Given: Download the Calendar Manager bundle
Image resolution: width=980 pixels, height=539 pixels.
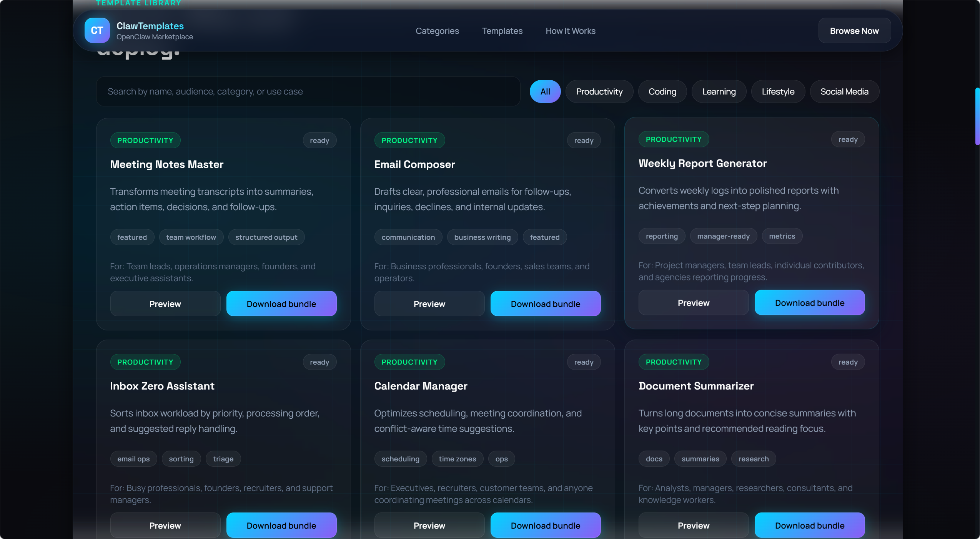Looking at the screenshot, I should pyautogui.click(x=545, y=525).
